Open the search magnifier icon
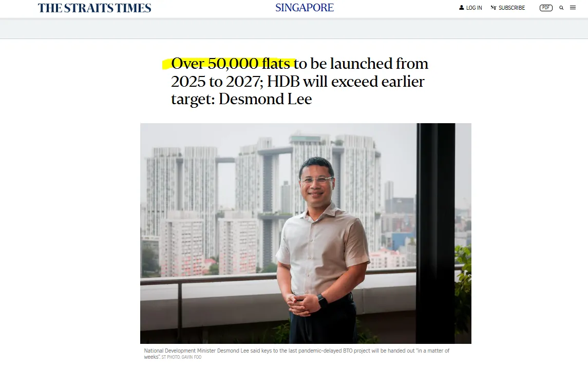 tap(561, 8)
